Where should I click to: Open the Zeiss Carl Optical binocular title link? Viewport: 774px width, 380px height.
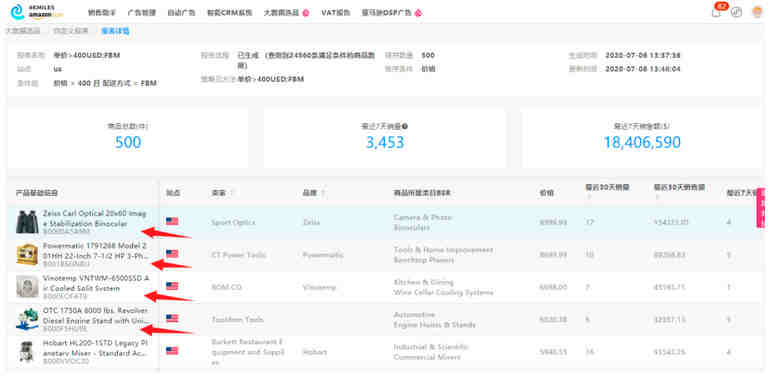point(95,219)
